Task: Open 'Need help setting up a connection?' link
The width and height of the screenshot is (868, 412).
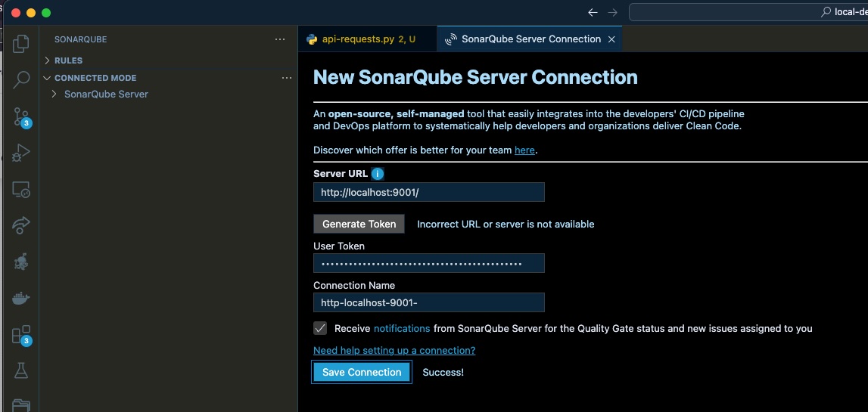Action: 394,350
